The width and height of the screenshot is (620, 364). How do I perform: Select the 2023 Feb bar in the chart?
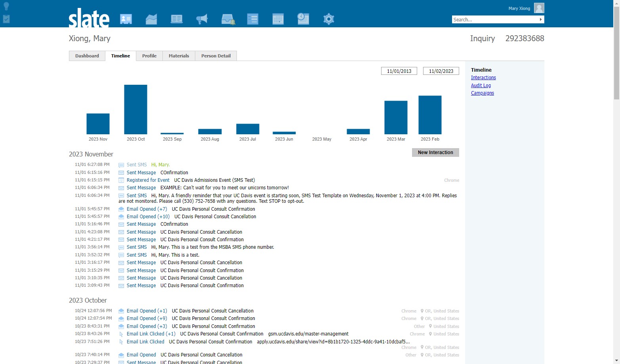[430, 115]
